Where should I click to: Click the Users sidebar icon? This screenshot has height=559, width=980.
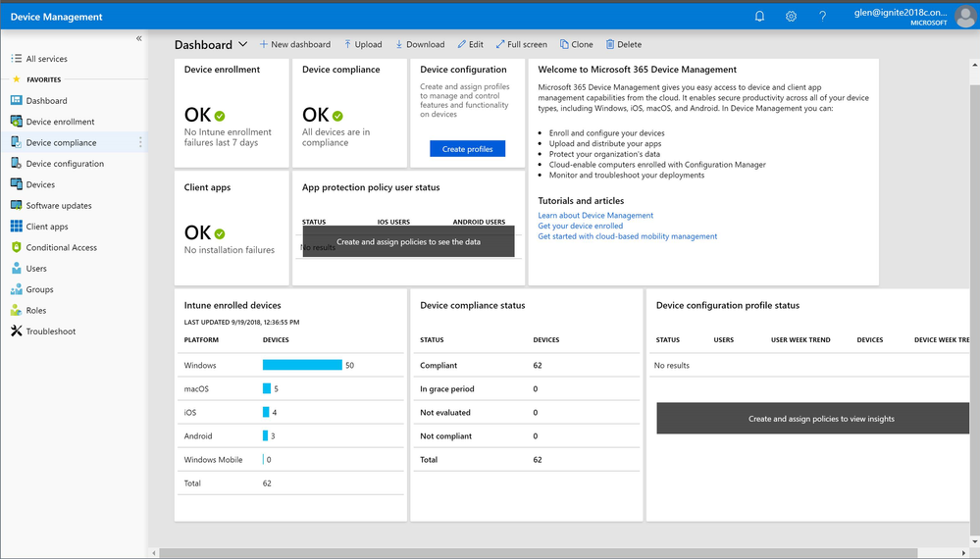(17, 268)
